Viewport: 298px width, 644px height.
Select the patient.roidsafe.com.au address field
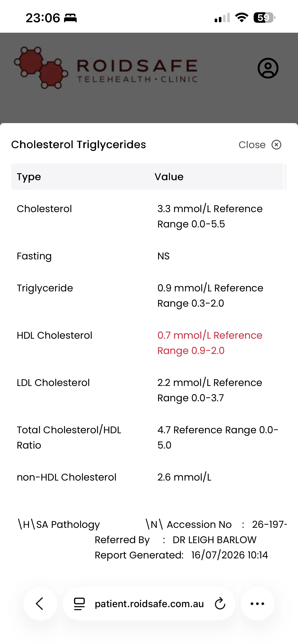149,603
